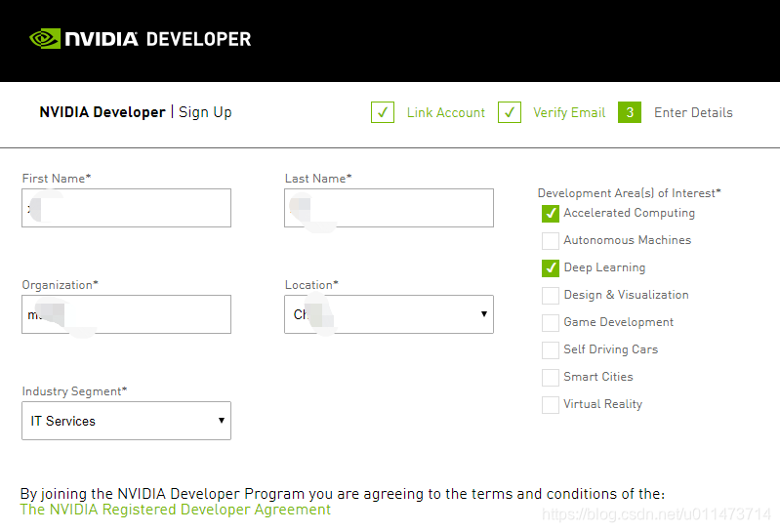Click the Deep Learning label text

point(604,267)
